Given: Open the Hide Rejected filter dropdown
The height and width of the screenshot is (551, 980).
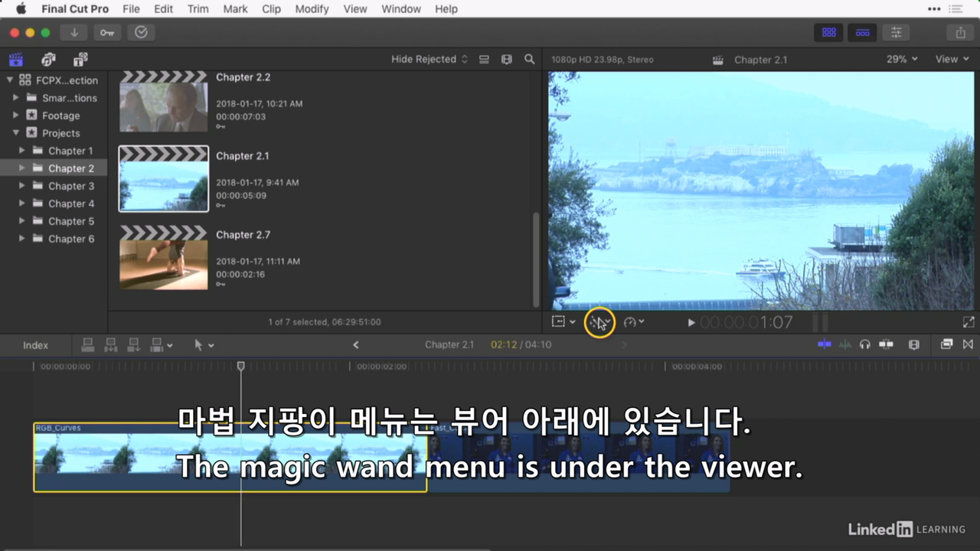Looking at the screenshot, I should 430,59.
